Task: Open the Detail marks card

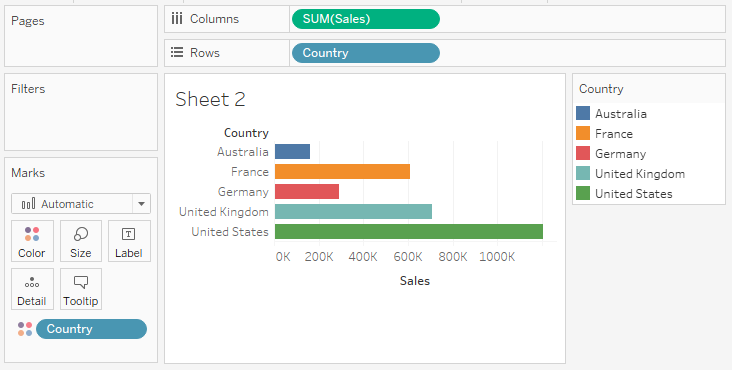Action: tap(32, 289)
